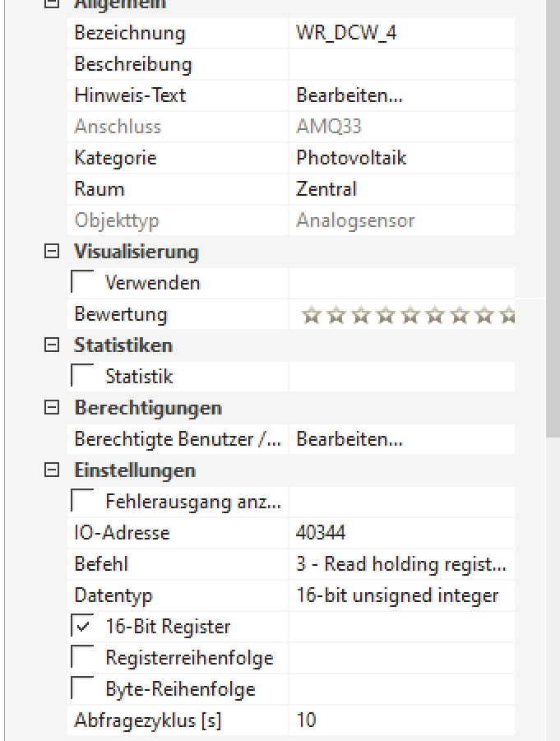This screenshot has width=560, height=741.
Task: Click the empty Beschreibung value field
Action: [401, 64]
